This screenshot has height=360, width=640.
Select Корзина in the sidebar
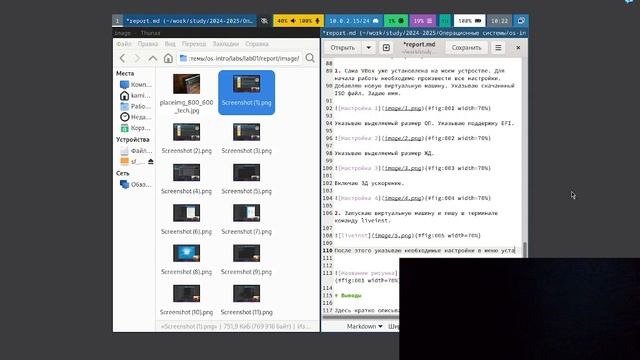click(136, 128)
